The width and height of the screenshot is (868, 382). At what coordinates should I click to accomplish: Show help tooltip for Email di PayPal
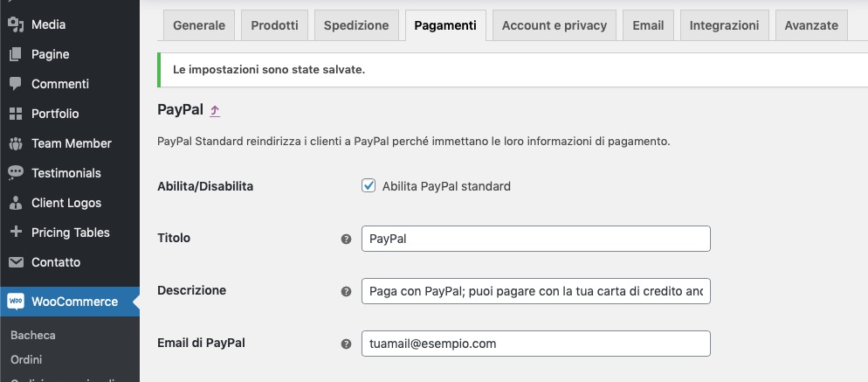pos(346,344)
